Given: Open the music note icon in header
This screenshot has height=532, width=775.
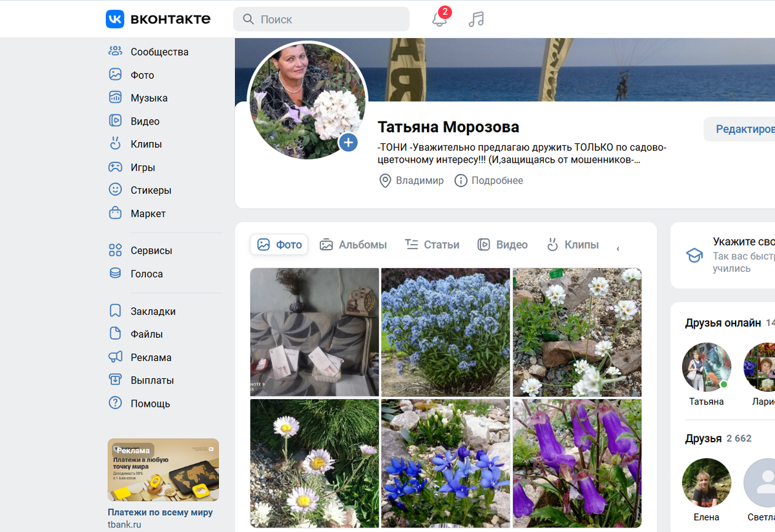Looking at the screenshot, I should [x=476, y=19].
